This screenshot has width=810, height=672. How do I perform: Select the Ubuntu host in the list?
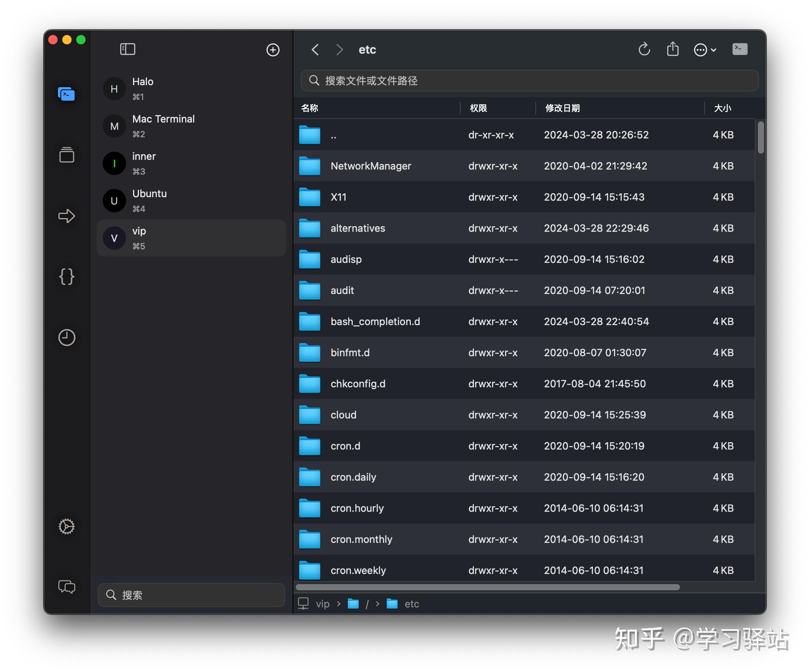[x=191, y=200]
